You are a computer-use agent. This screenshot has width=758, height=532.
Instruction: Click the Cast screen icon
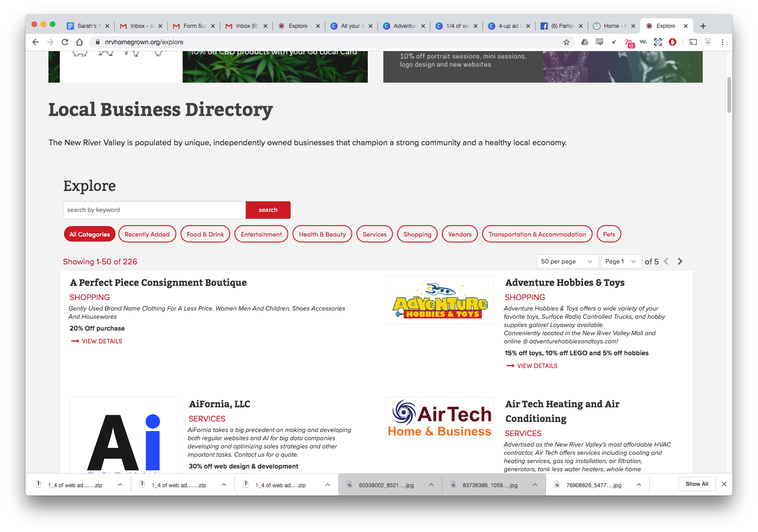[693, 42]
